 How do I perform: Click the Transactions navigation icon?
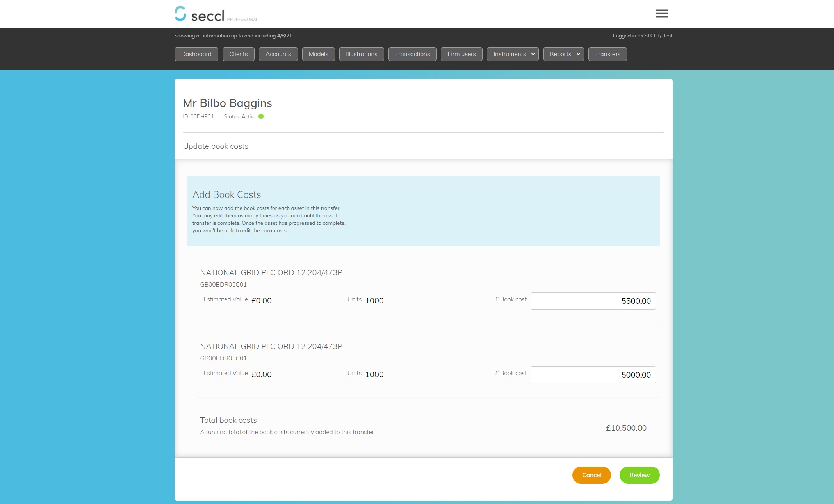tap(412, 54)
